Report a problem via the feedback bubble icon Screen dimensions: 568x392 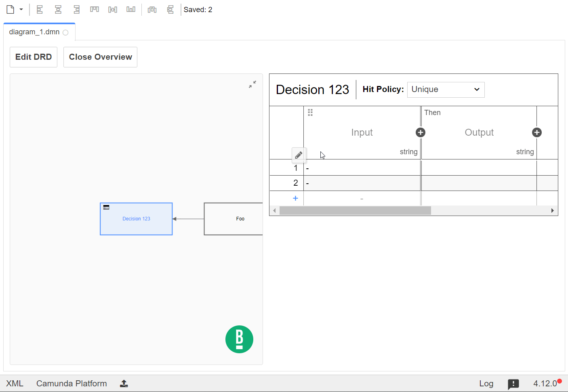[x=513, y=384]
